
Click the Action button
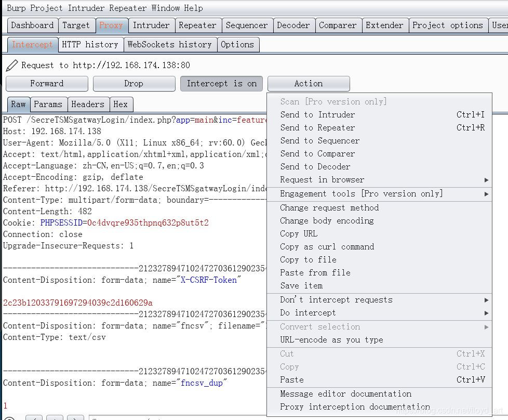pos(309,84)
